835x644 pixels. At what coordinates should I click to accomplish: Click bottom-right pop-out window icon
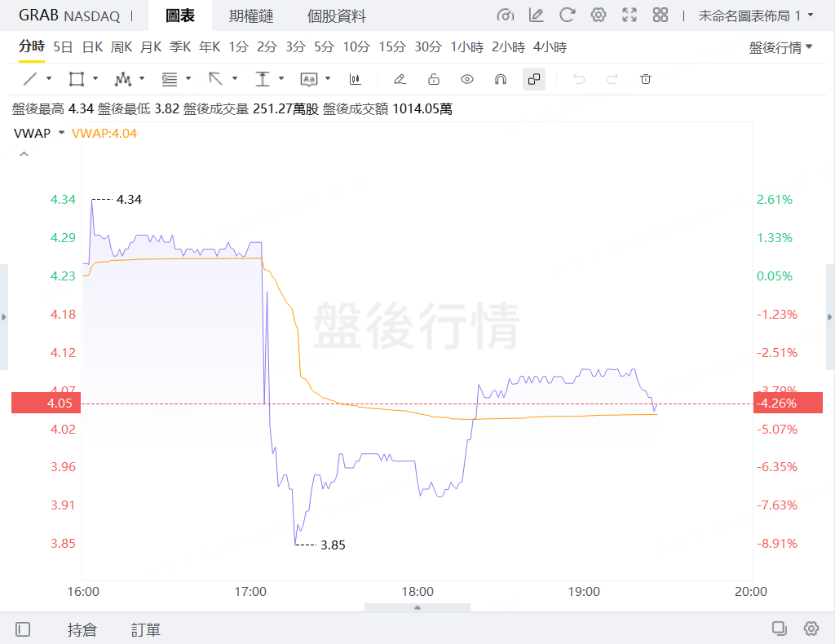(x=780, y=629)
